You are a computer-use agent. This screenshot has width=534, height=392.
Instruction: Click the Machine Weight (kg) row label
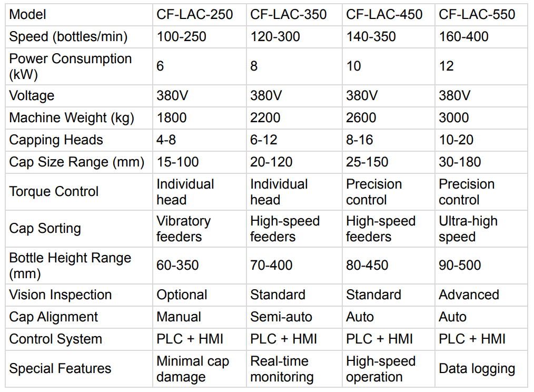72,118
